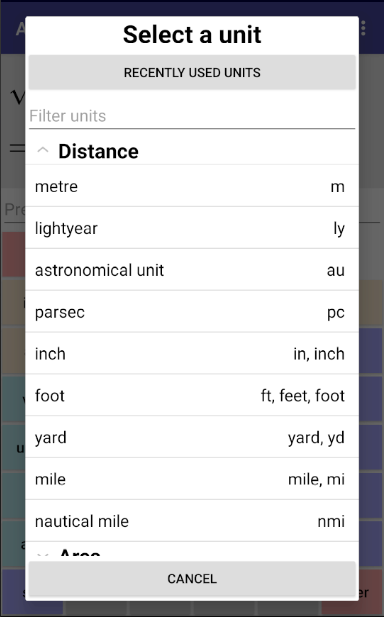
Task: Tap the 'Select a unit' title
Action: [x=192, y=35]
